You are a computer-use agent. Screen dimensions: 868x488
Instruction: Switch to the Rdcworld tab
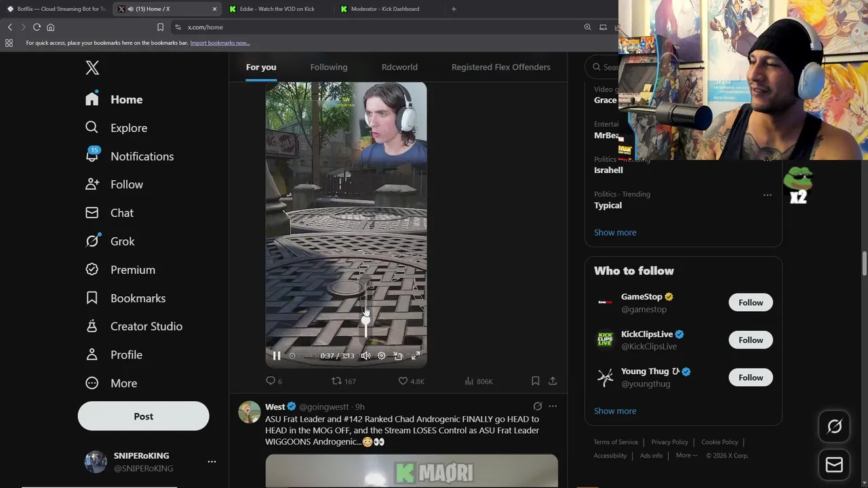click(399, 67)
